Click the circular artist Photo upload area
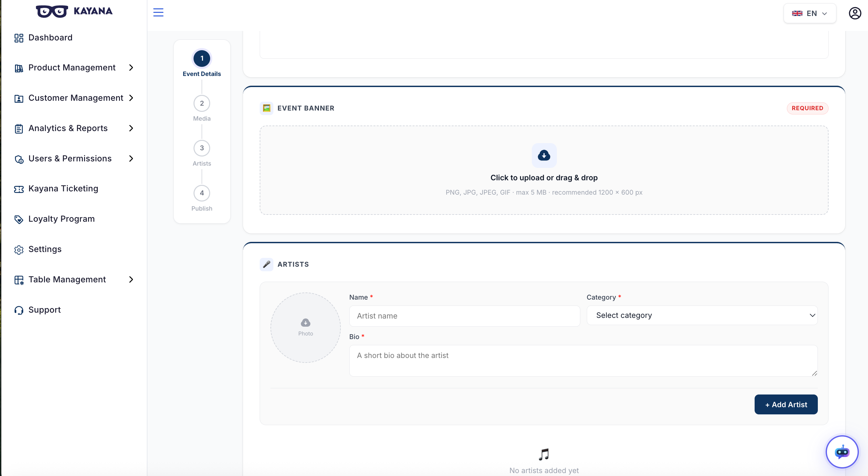Viewport: 868px width, 476px height. point(305,328)
